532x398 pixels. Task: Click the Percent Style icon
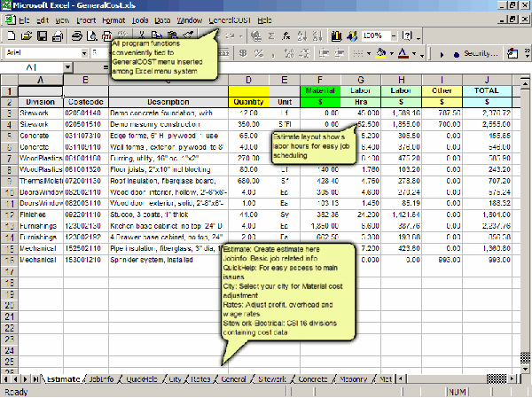click(x=257, y=53)
